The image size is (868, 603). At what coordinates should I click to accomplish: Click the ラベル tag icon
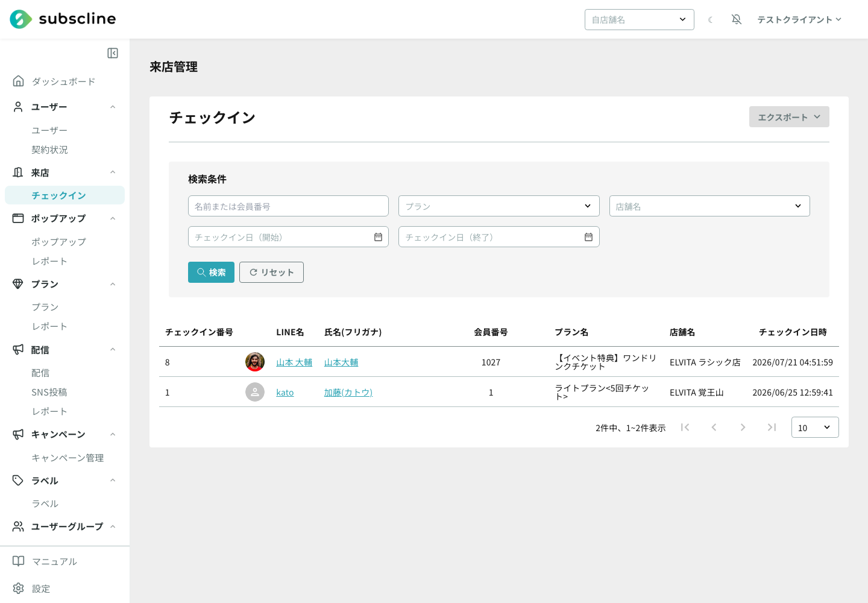point(18,481)
